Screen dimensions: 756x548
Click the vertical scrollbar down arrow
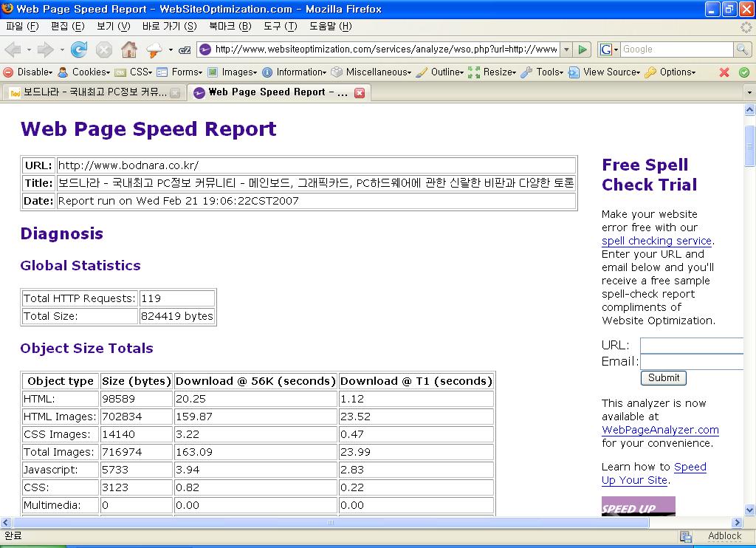[749, 510]
